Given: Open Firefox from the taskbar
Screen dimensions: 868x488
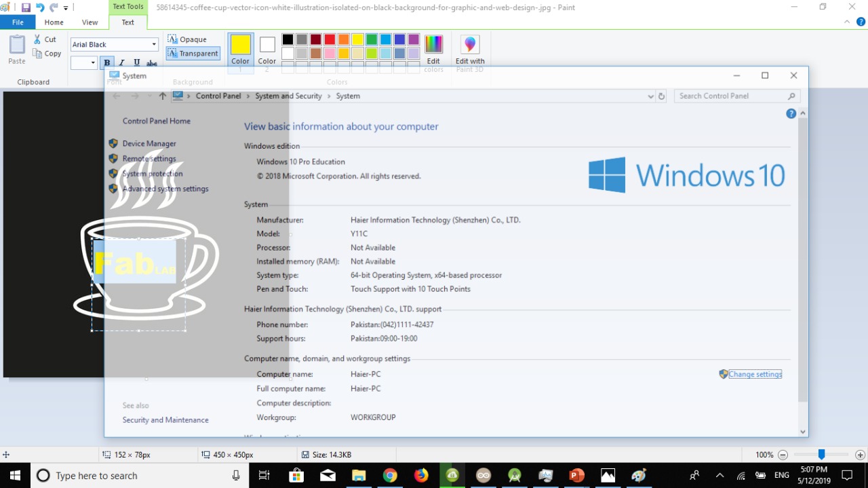Looking at the screenshot, I should [421, 476].
